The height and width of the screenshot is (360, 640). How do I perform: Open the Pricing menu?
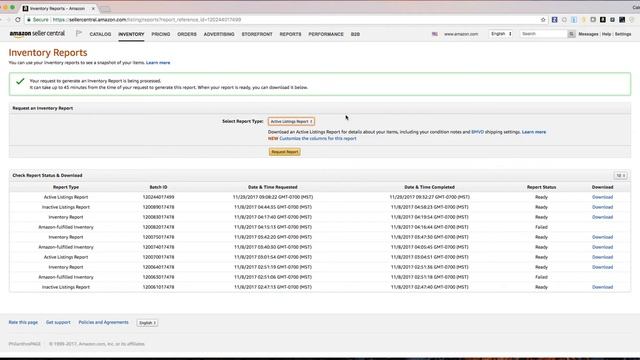coord(161,34)
